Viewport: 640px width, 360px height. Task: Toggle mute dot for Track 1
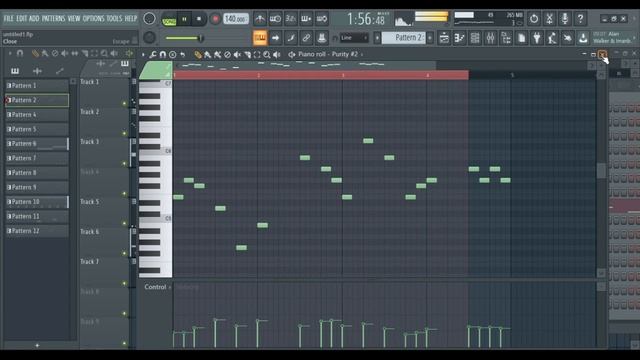124,104
